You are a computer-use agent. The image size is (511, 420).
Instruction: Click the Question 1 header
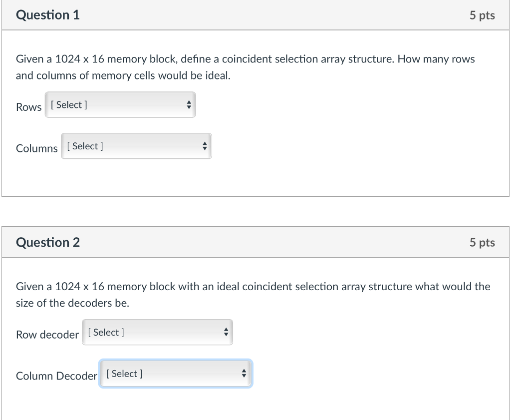pos(47,15)
